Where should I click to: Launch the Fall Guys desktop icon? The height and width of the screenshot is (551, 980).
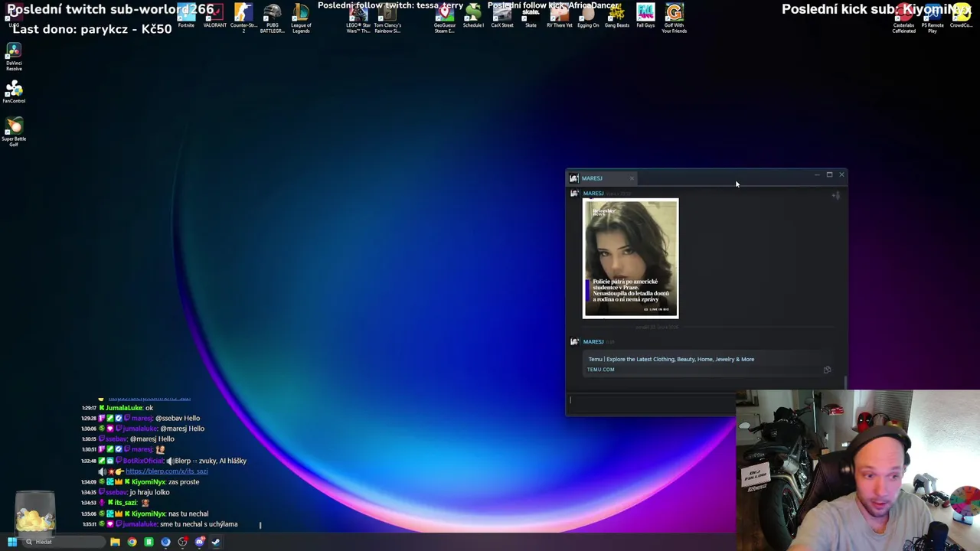(645, 15)
